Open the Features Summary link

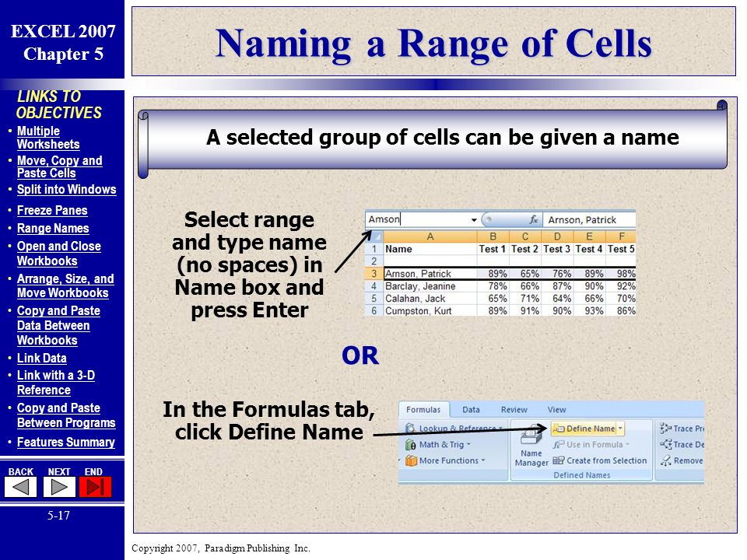(65, 443)
